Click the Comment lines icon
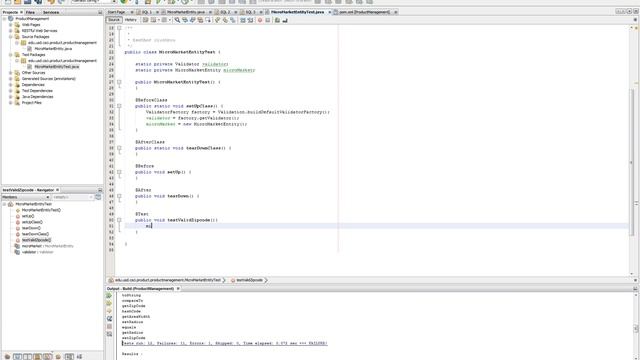Image resolution: width=640 pixels, height=360 pixels. pos(277,20)
